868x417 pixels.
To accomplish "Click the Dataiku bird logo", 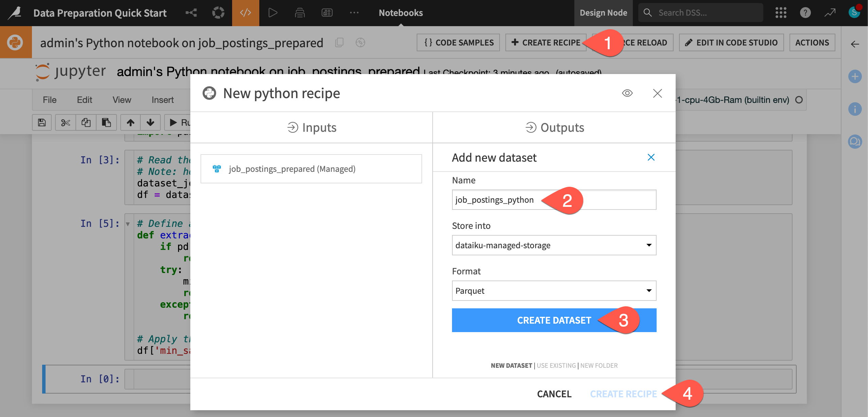I will pyautogui.click(x=15, y=13).
